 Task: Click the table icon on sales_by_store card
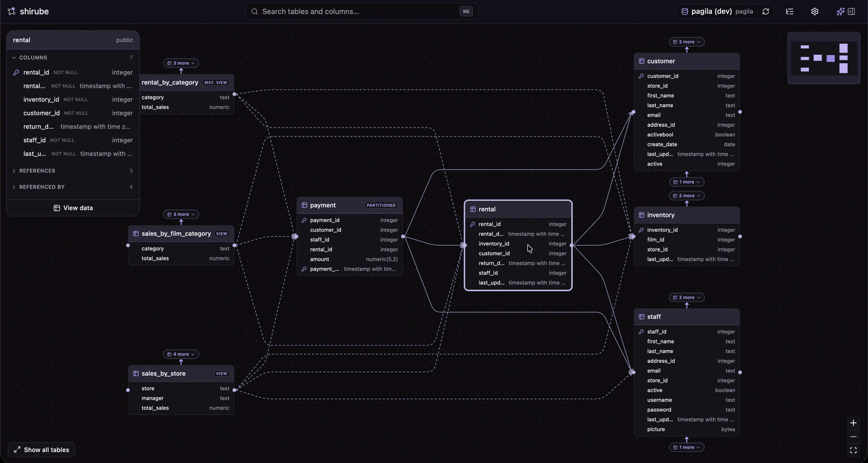136,373
